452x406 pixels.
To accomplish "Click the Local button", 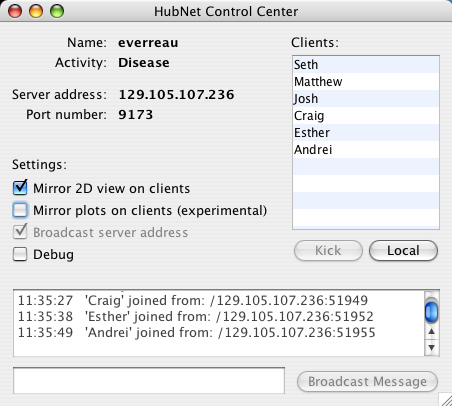I will (403, 251).
